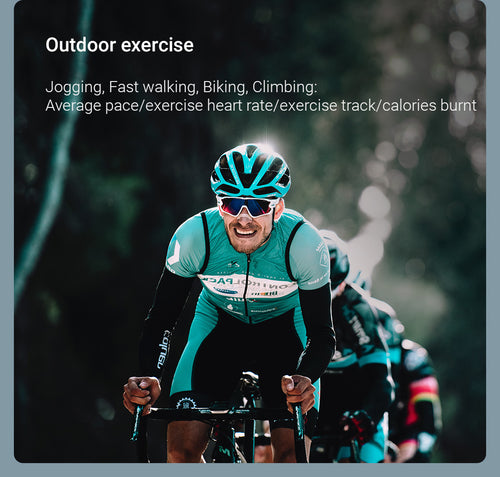Click the white text on the black arm sleeve
Viewport: 500px width, 477px height.
point(164,349)
